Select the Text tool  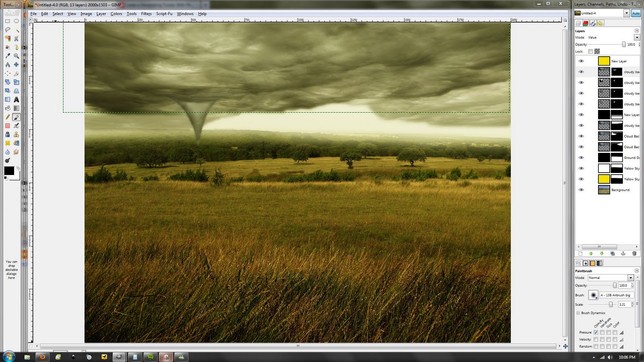coord(17,99)
